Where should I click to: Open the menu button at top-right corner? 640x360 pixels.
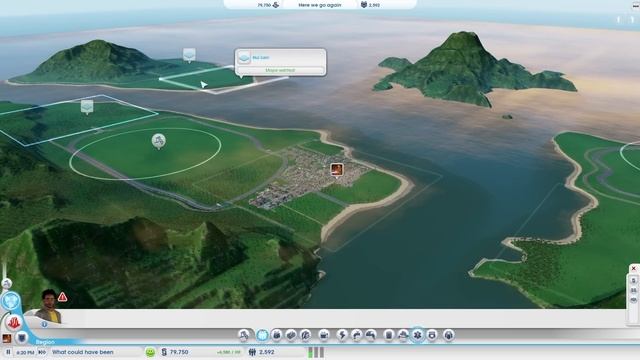tap(635, 5)
